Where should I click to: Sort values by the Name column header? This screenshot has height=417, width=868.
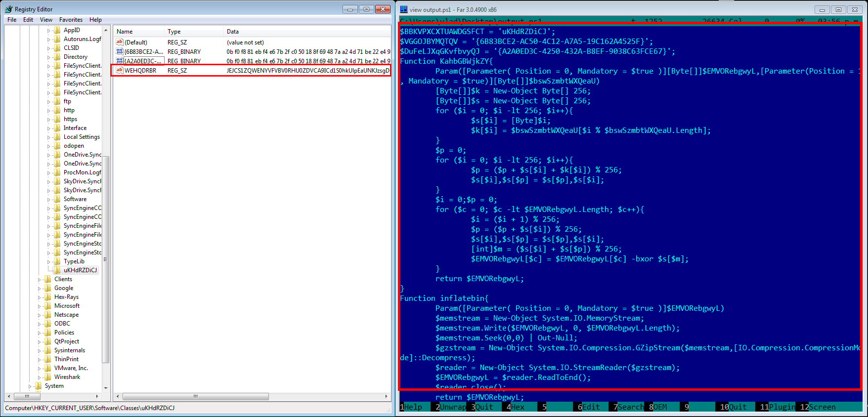(139, 32)
